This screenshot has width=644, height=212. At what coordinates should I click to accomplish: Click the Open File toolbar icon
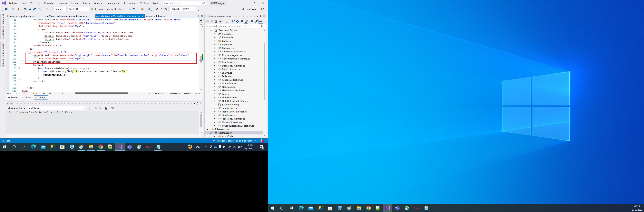tap(25, 9)
